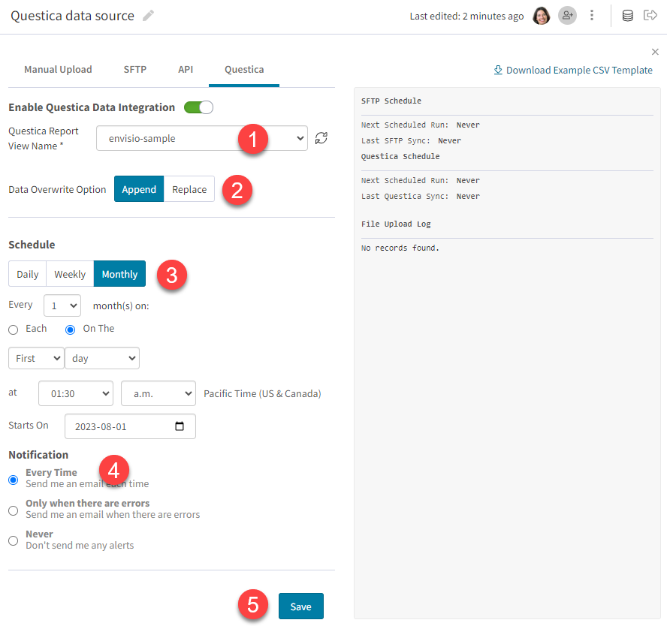667x644 pixels.
Task: Expand the 'Every month(s)' number dropdown
Action: tap(62, 305)
